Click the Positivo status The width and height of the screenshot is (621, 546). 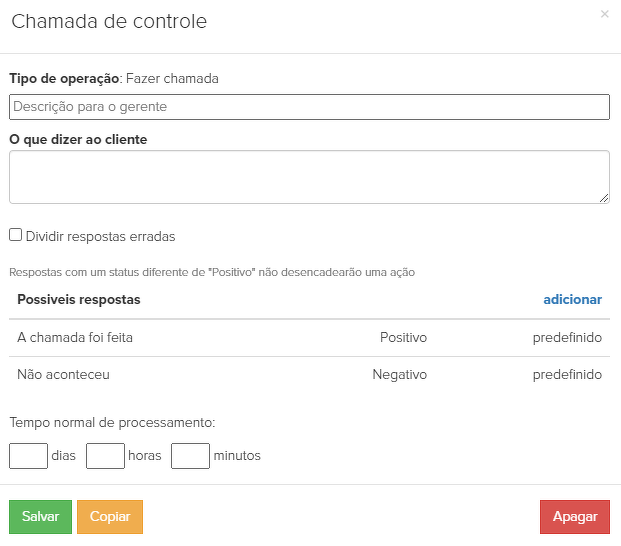[x=403, y=338]
